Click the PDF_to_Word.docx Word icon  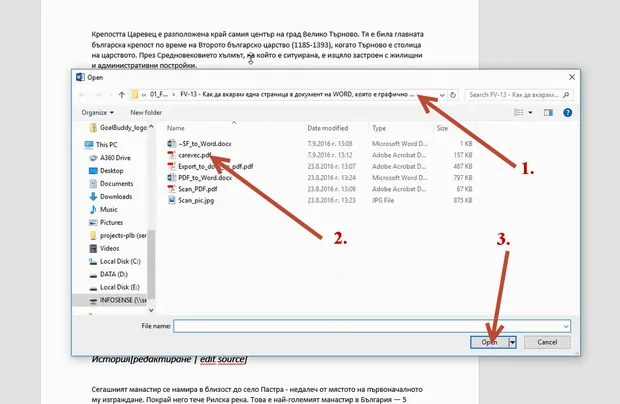pos(171,177)
